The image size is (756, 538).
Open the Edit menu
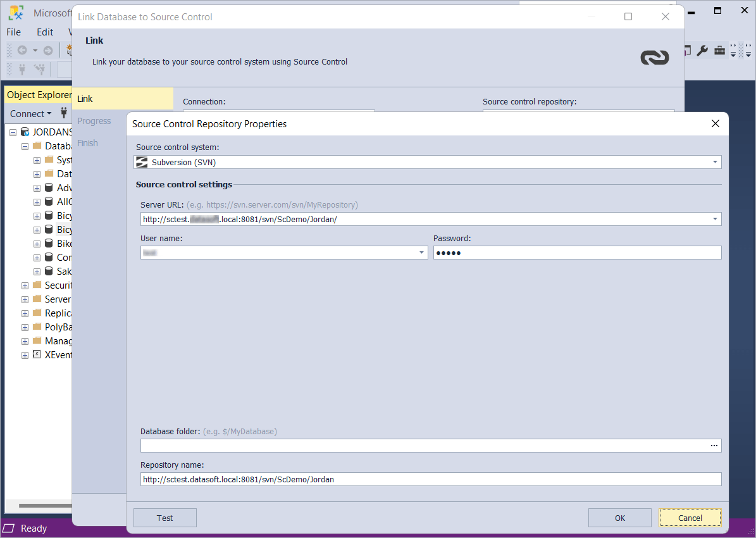44,32
